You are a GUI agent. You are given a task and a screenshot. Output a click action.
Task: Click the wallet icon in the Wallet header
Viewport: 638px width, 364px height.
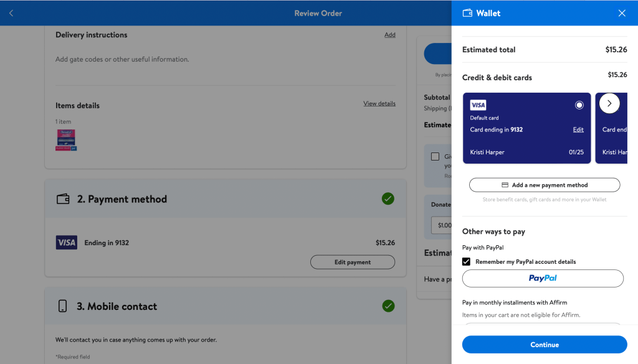[467, 12]
